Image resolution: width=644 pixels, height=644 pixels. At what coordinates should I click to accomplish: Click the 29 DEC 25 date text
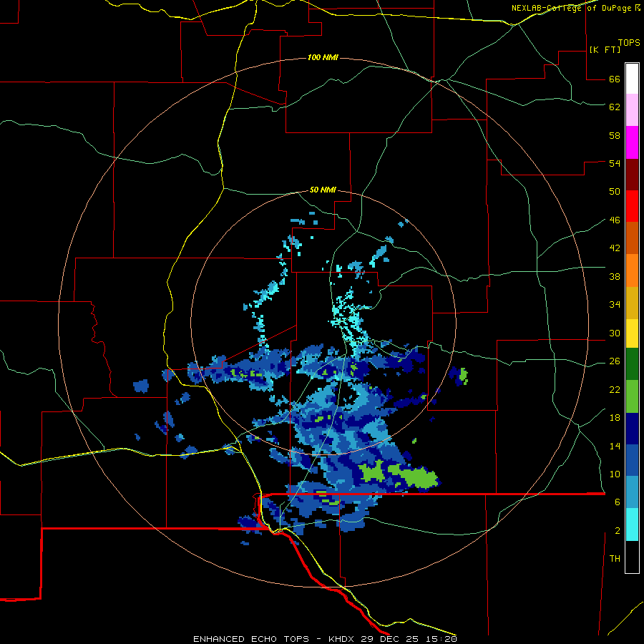391,639
